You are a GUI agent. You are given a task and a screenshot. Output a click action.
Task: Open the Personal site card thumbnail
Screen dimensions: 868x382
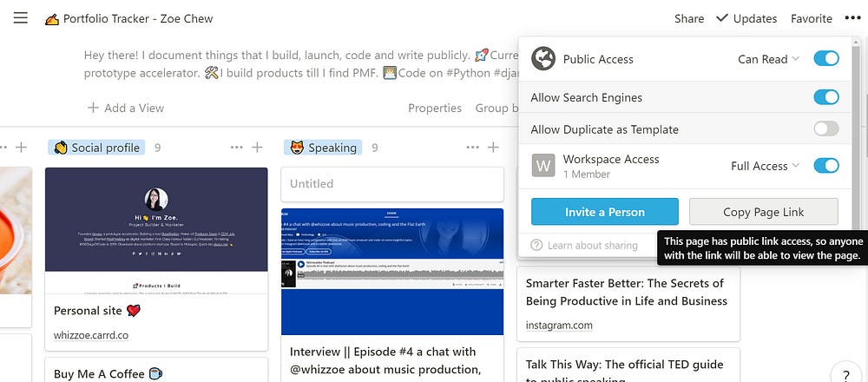click(x=156, y=230)
